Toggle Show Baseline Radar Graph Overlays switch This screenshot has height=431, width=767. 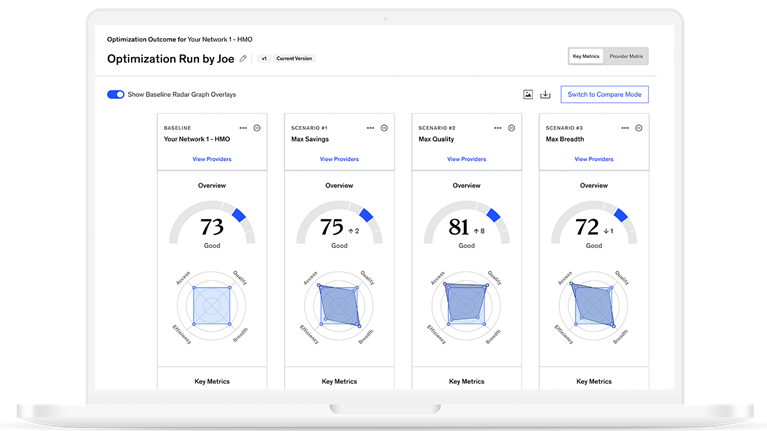116,94
